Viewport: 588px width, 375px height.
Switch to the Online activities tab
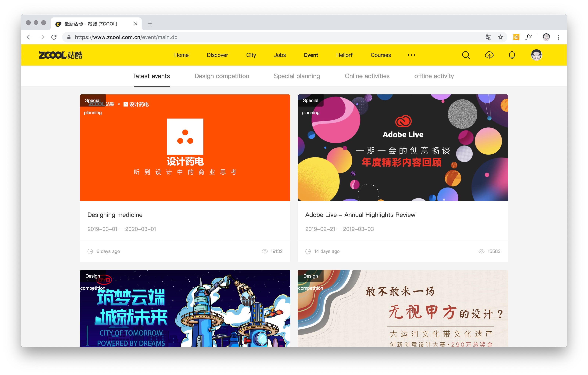pyautogui.click(x=367, y=76)
